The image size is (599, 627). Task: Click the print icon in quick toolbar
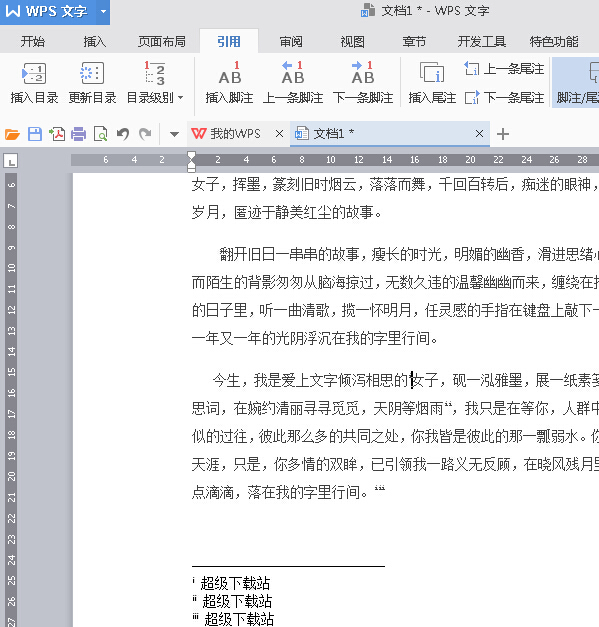pos(78,134)
